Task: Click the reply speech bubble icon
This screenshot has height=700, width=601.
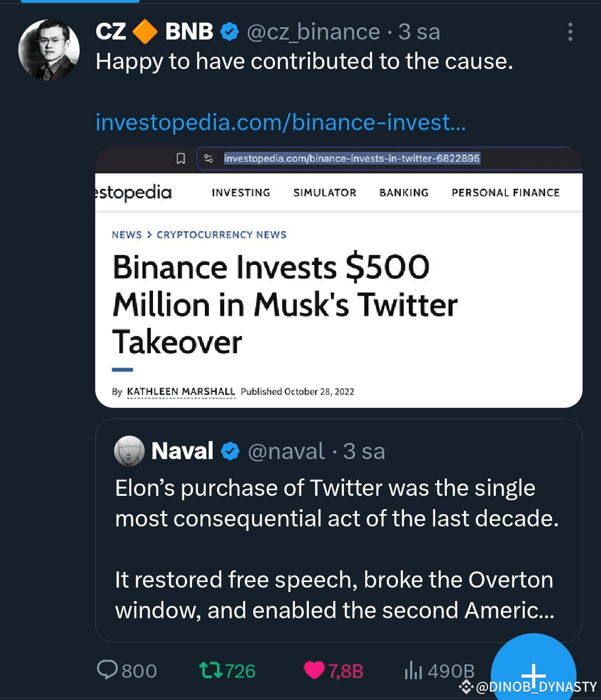Action: (x=107, y=670)
